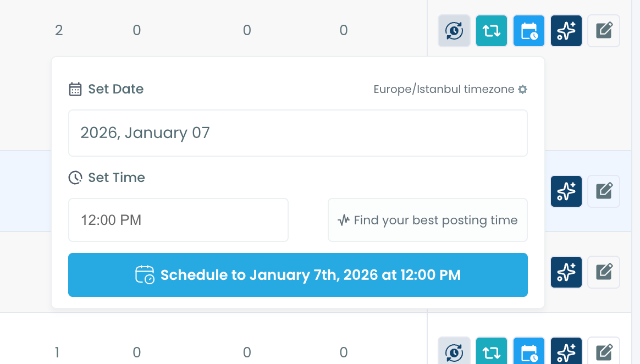
Task: Click the blue calendar schedule icon in the row with count 2
Action: click(529, 31)
